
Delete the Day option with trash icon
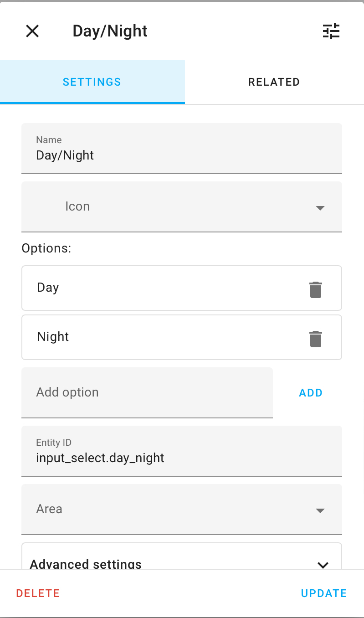(316, 289)
